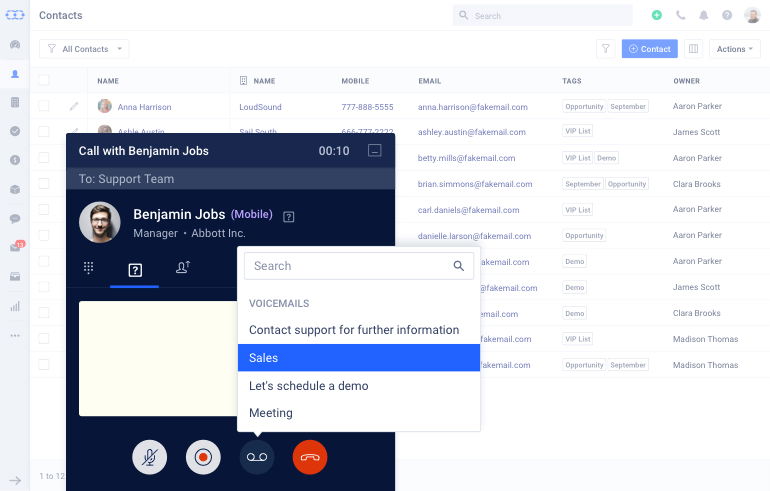Open the call transfer tab
This screenshot has height=491, width=770.
(x=183, y=268)
